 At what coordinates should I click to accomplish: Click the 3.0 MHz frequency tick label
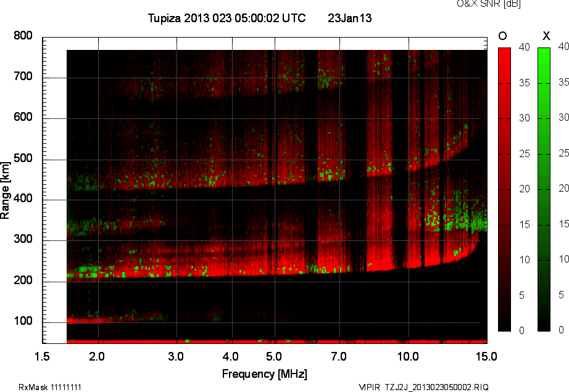pyautogui.click(x=176, y=356)
